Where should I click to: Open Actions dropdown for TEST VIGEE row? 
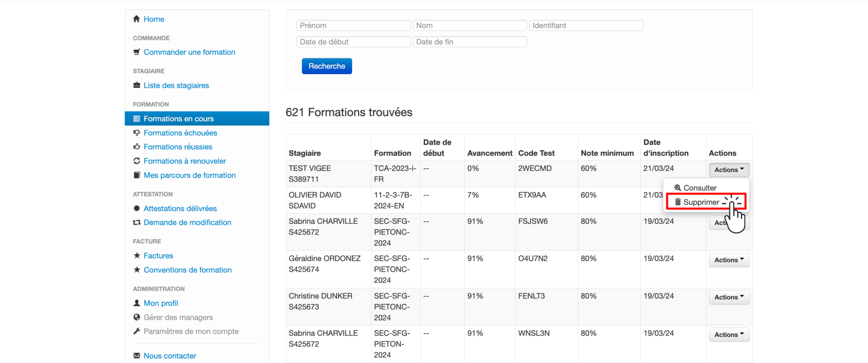click(729, 170)
